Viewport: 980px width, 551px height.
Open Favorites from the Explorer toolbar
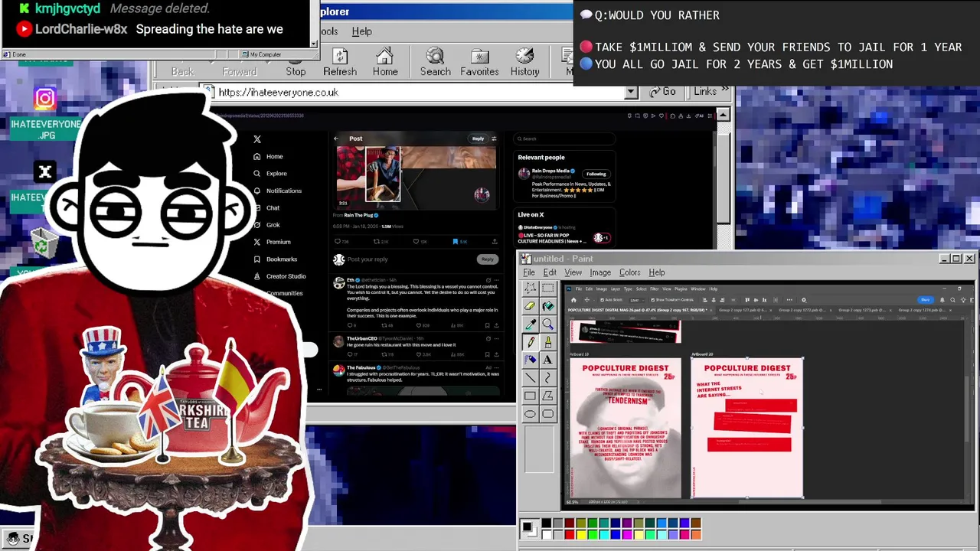pos(480,62)
